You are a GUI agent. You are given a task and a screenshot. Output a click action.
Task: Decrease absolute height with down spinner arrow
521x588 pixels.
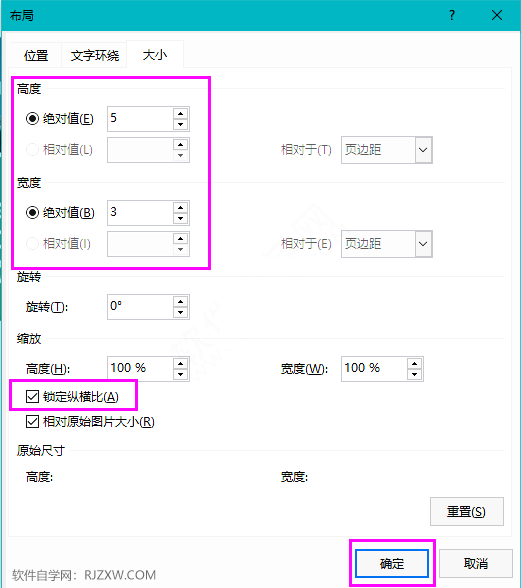[180, 124]
